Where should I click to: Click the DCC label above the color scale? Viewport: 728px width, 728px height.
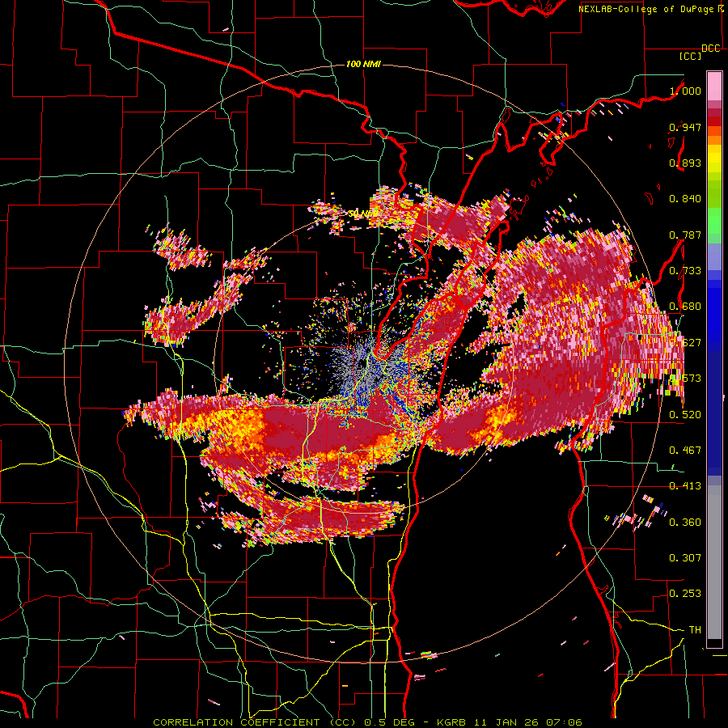coord(710,49)
